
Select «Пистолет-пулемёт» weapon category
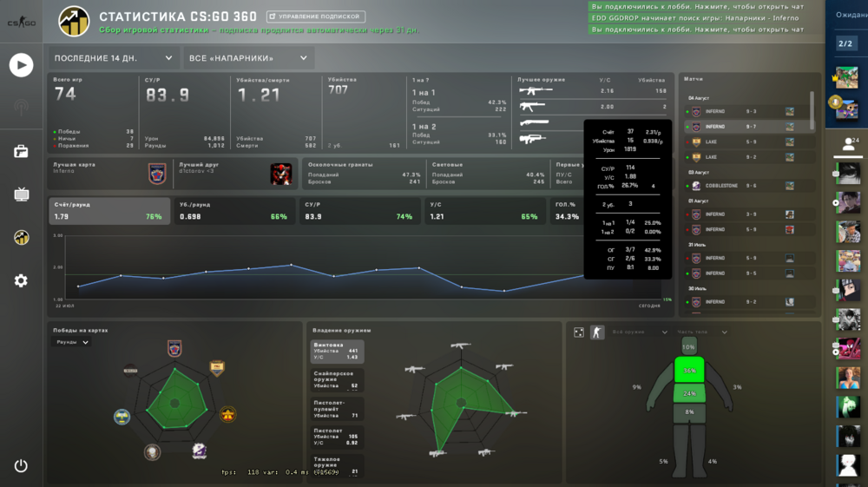(337, 409)
